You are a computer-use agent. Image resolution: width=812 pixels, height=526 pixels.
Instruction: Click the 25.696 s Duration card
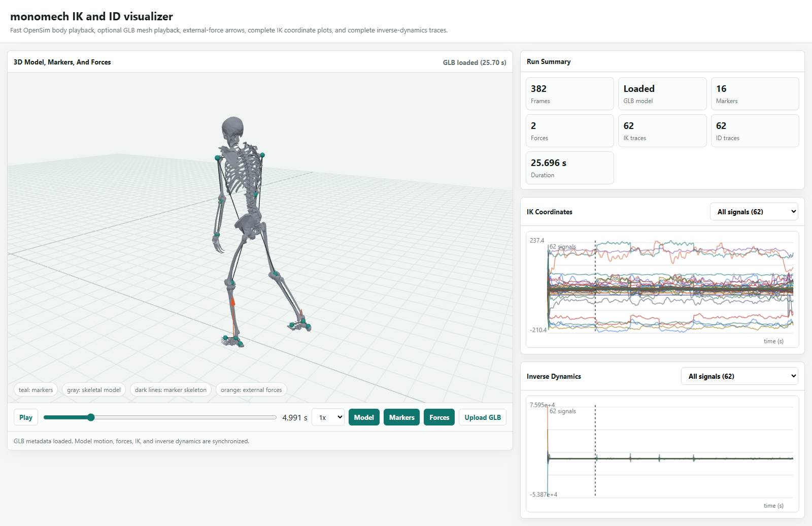[570, 168]
